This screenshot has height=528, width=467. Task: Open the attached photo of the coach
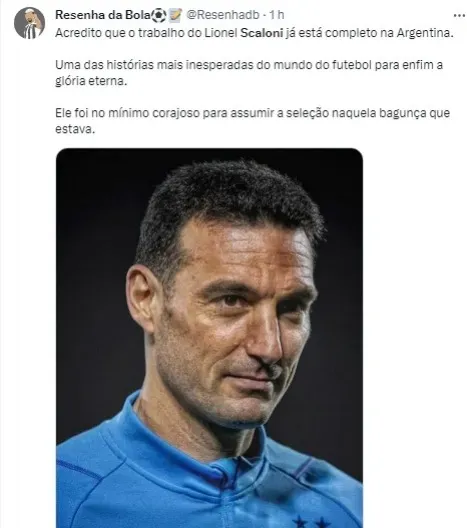209,338
